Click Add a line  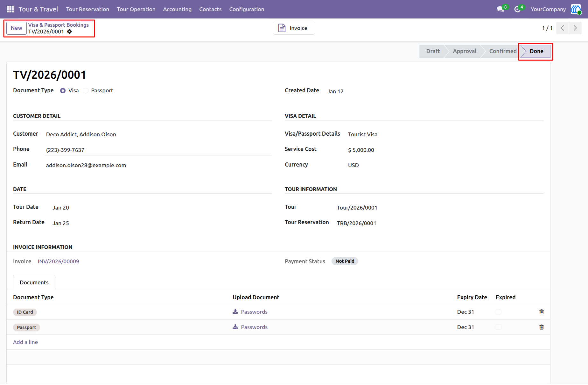pyautogui.click(x=25, y=342)
